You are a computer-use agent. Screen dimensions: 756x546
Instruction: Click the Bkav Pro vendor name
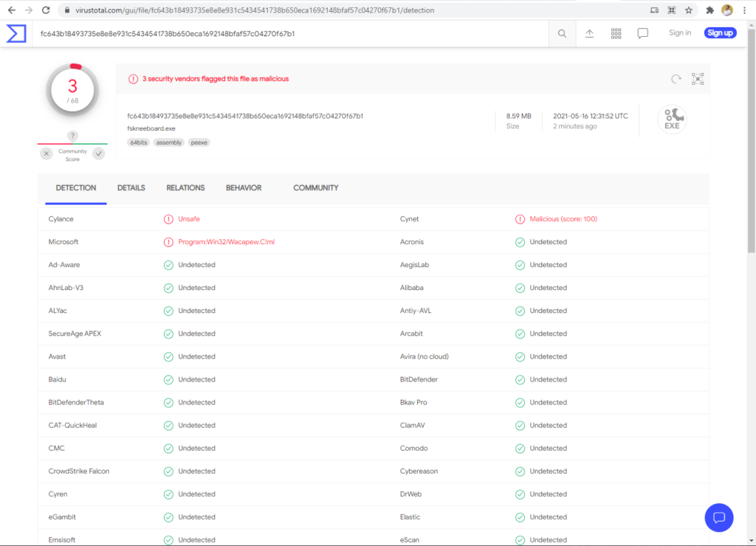pos(413,402)
